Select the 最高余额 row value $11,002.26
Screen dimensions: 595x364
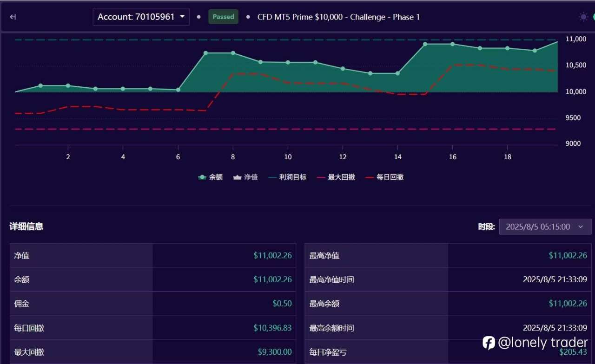point(568,304)
